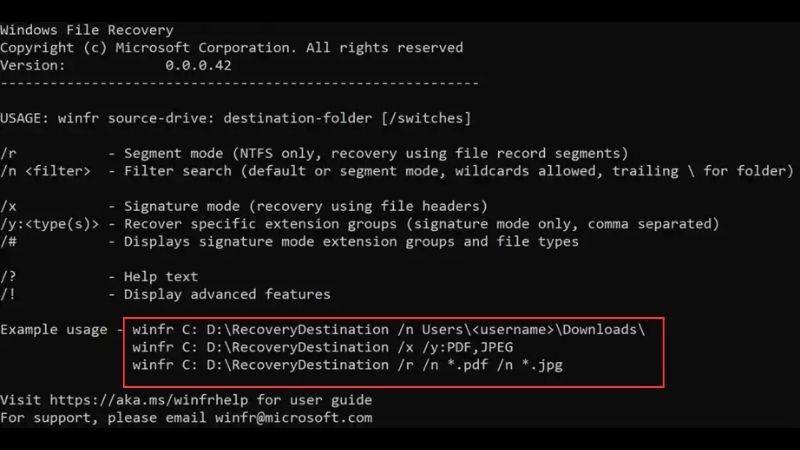Screen dimensions: 800x450
Task: Click the Windows File Recovery title text
Action: pyautogui.click(x=87, y=30)
